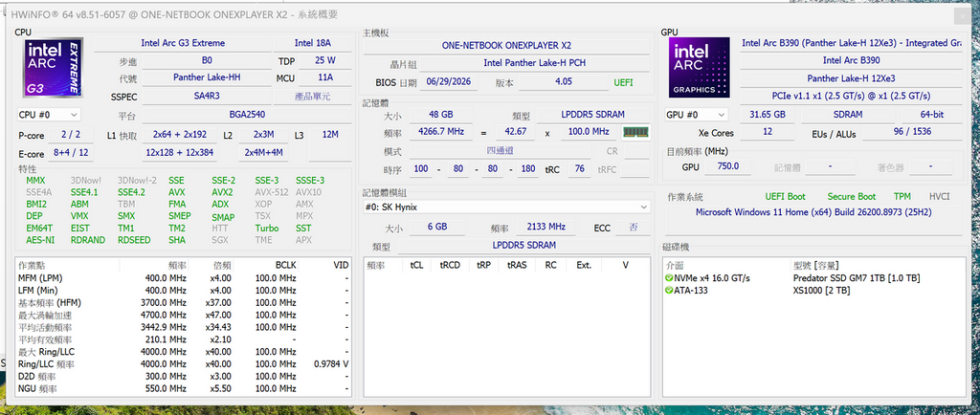Click the 'Intel 18A' process field

tap(313, 43)
